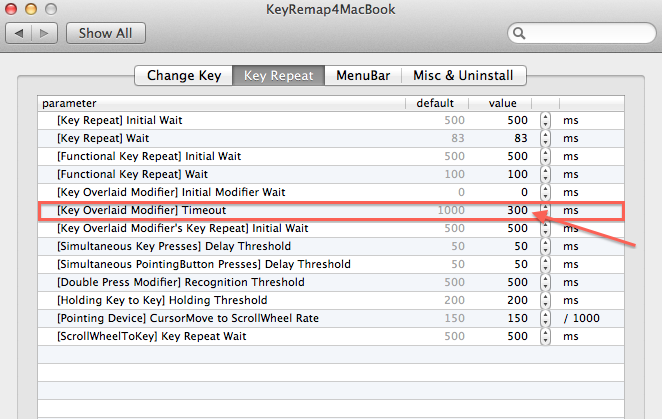Image resolution: width=662 pixels, height=419 pixels.
Task: Focus the search input field
Action: [585, 33]
